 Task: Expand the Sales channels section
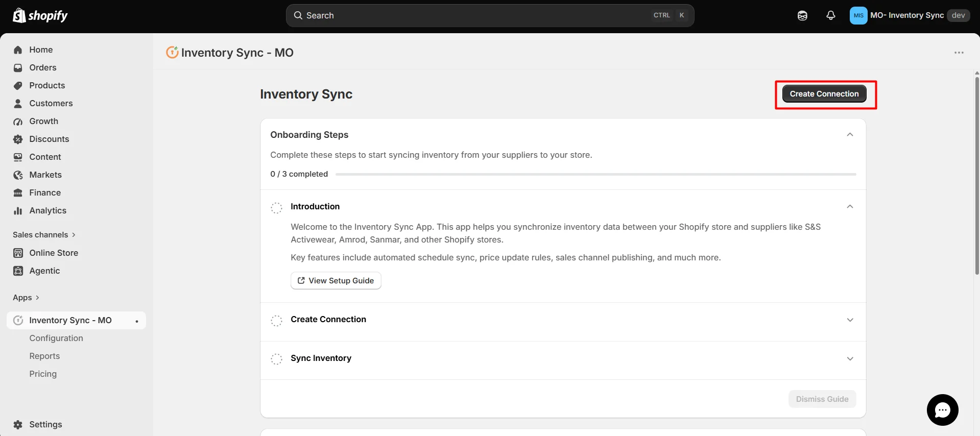pos(44,235)
